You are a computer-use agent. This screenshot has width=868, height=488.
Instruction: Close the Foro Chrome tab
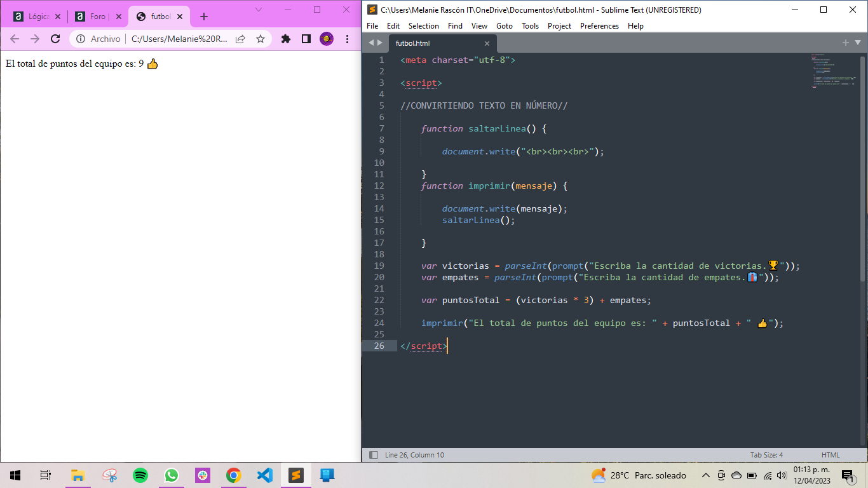(118, 17)
